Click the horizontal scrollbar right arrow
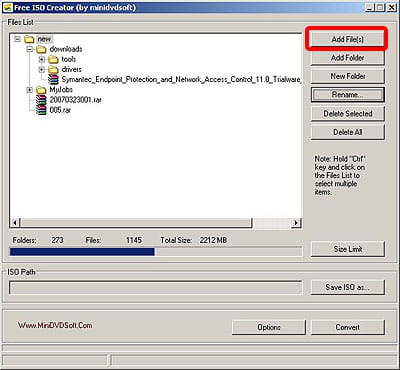The height and width of the screenshot is (370, 400). 296,222
